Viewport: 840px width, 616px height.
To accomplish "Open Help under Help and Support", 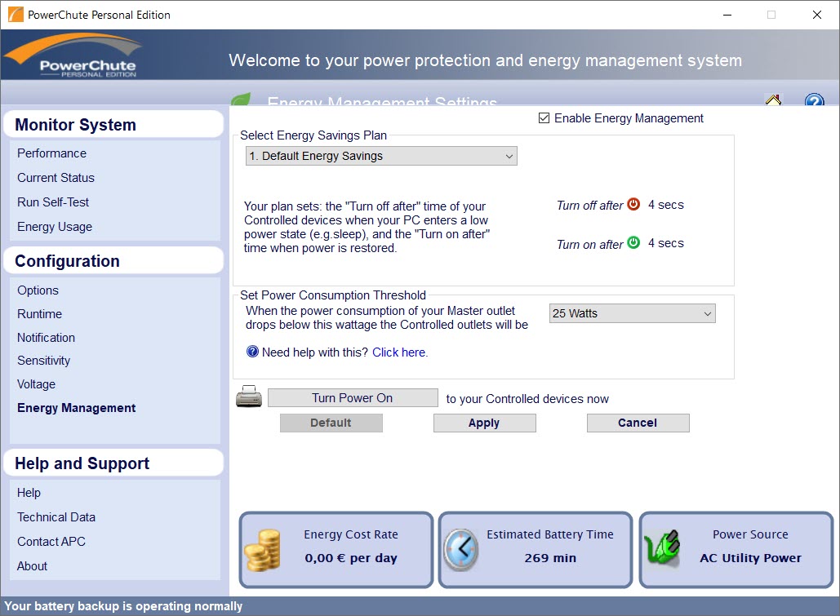I will click(x=29, y=493).
